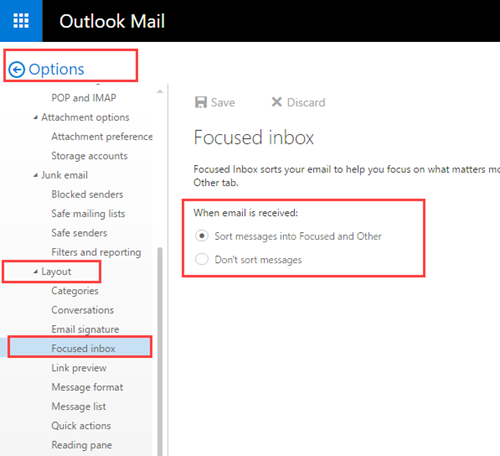The height and width of the screenshot is (456, 500).
Task: Open the Reading pane options
Action: [x=82, y=445]
